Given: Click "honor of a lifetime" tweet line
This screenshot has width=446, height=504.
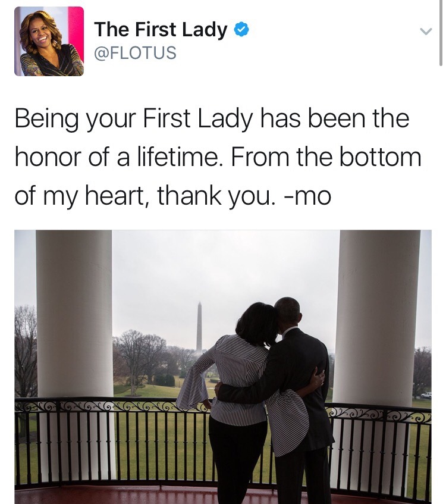Looking at the screenshot, I should 119,158.
